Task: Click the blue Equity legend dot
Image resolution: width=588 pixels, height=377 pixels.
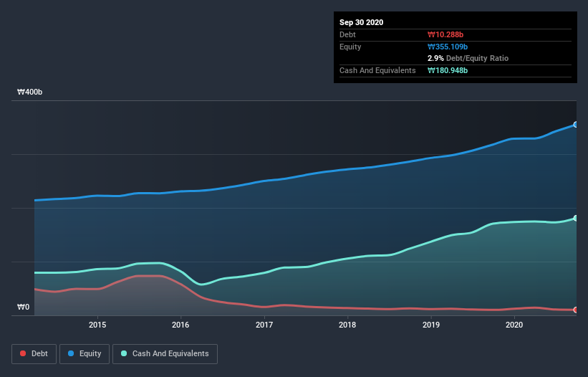Action: pyautogui.click(x=71, y=353)
